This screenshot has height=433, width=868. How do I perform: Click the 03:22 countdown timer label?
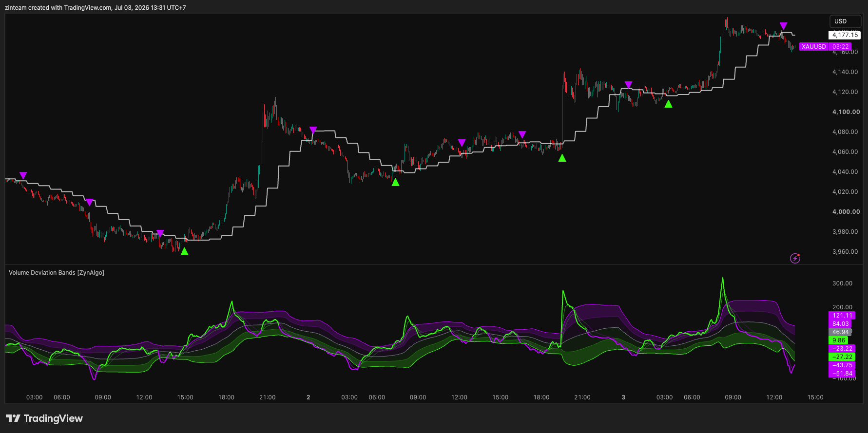click(x=840, y=47)
